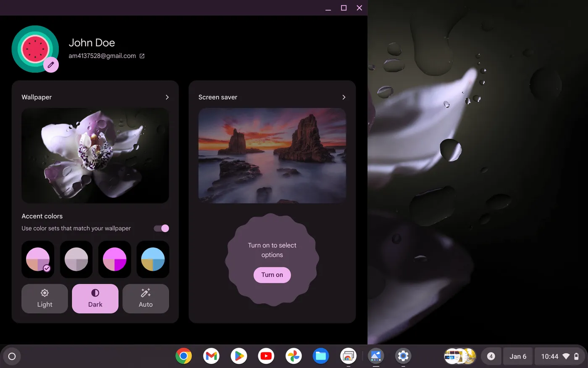Image resolution: width=588 pixels, height=368 pixels.
Task: Open the launcher circle button on shelf
Action: coord(12,356)
